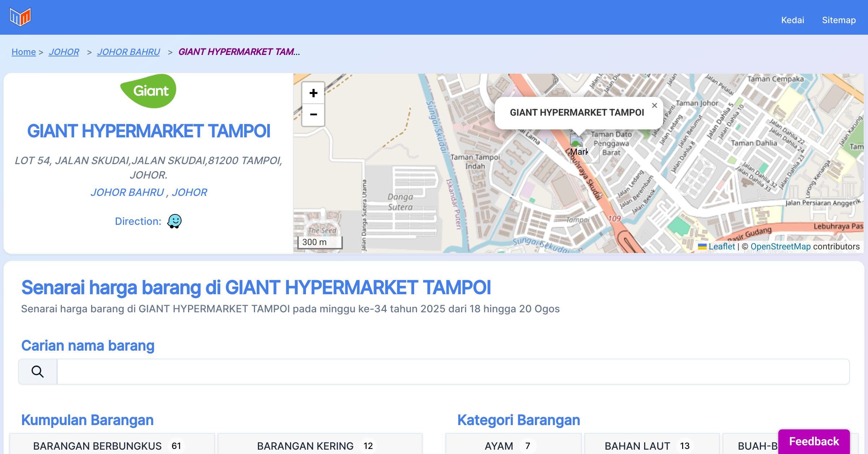Open JOHOR BAHRU breadcrumb link
This screenshot has width=868, height=454.
pos(128,52)
